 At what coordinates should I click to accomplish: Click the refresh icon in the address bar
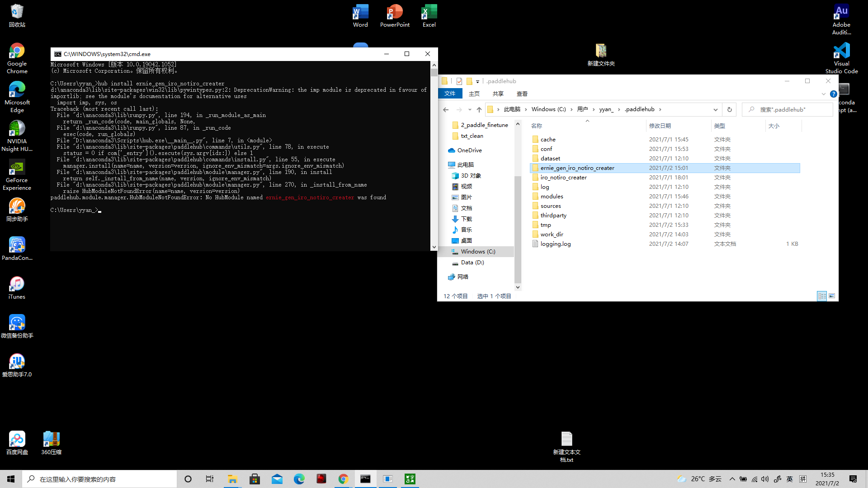729,109
